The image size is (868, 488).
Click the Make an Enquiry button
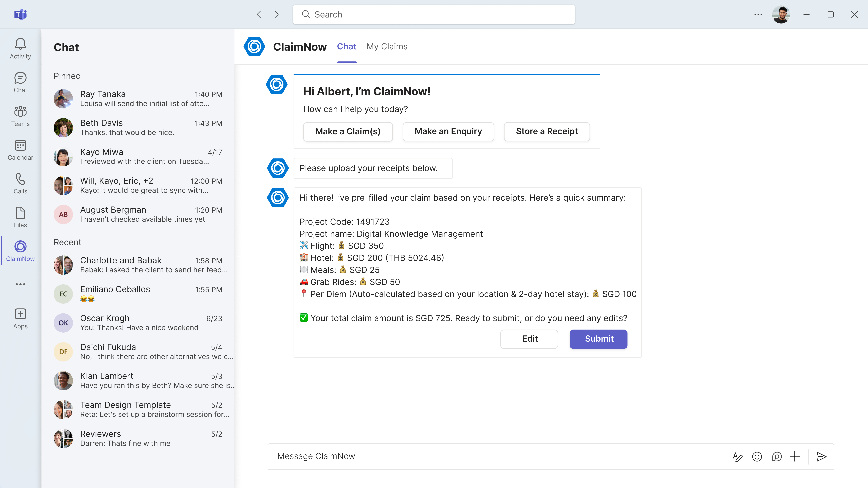(448, 131)
